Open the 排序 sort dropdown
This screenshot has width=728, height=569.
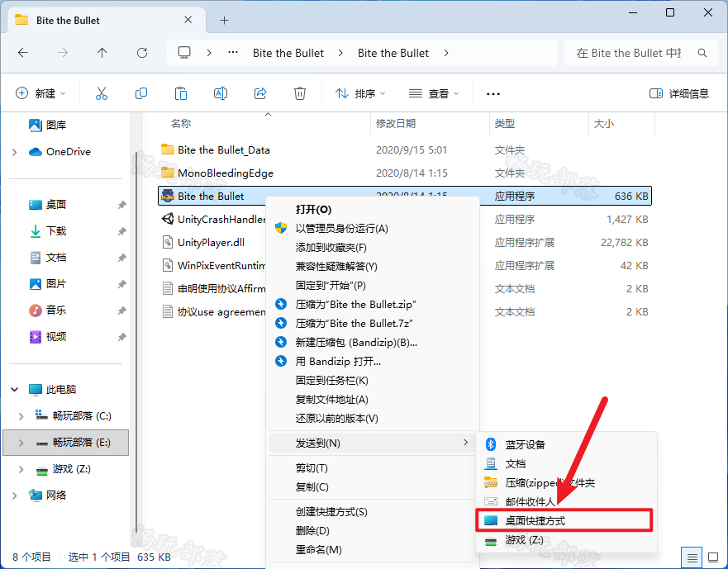click(360, 94)
